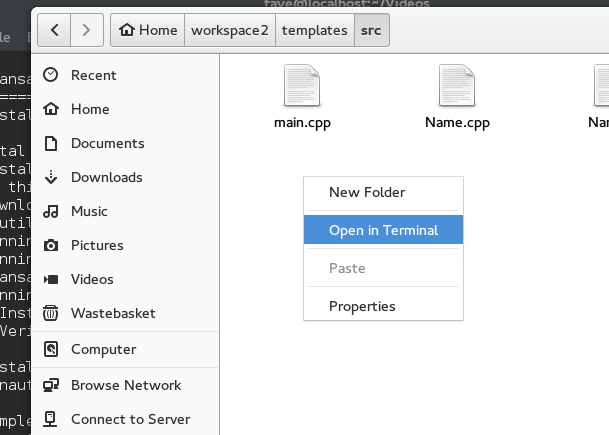This screenshot has height=435, width=609.
Task: Choose Open in Terminal from context menu
Action: [383, 230]
